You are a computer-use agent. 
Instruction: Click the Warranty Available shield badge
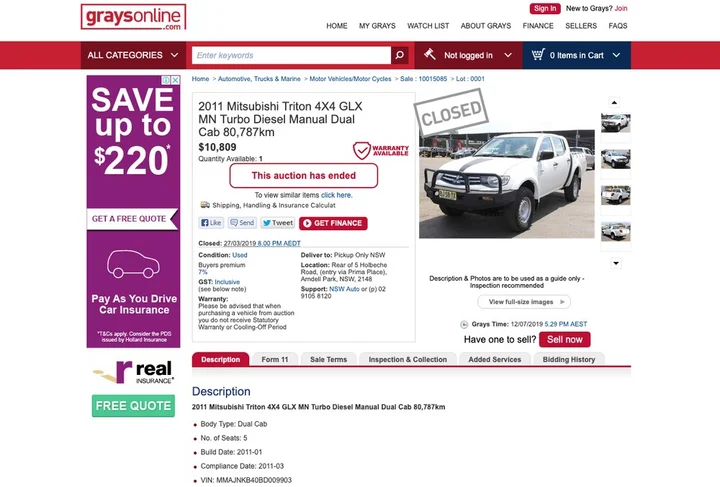381,150
